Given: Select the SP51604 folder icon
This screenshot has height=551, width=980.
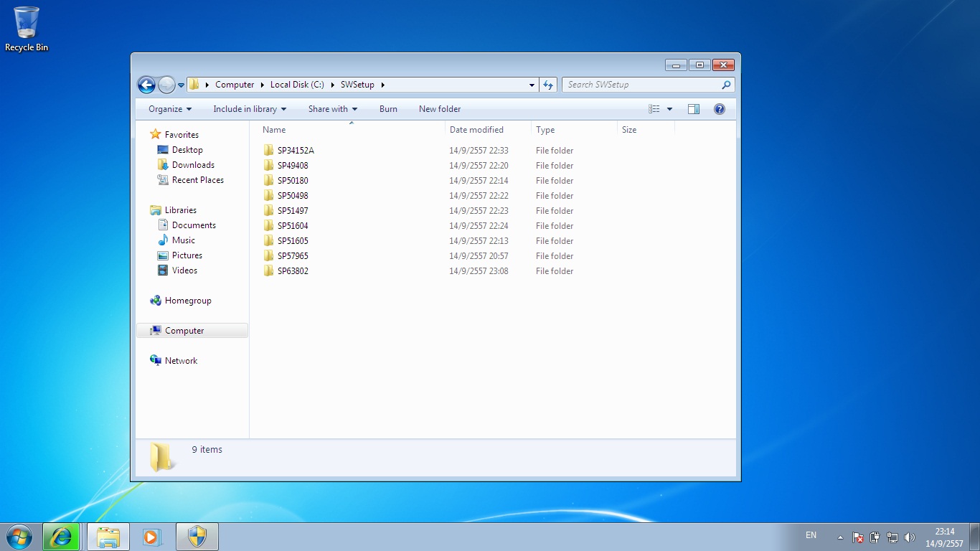Looking at the screenshot, I should pos(268,226).
